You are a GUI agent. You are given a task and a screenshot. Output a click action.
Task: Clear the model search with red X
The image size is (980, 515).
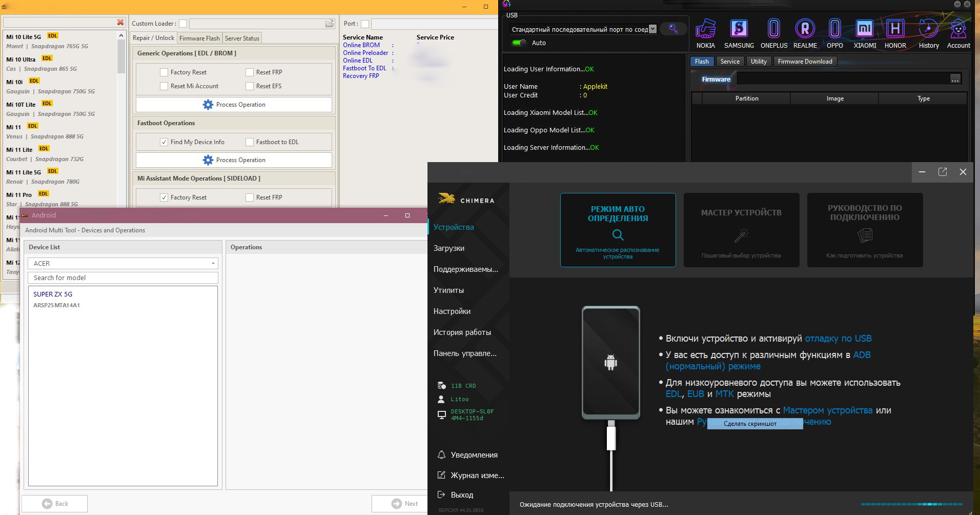(120, 22)
